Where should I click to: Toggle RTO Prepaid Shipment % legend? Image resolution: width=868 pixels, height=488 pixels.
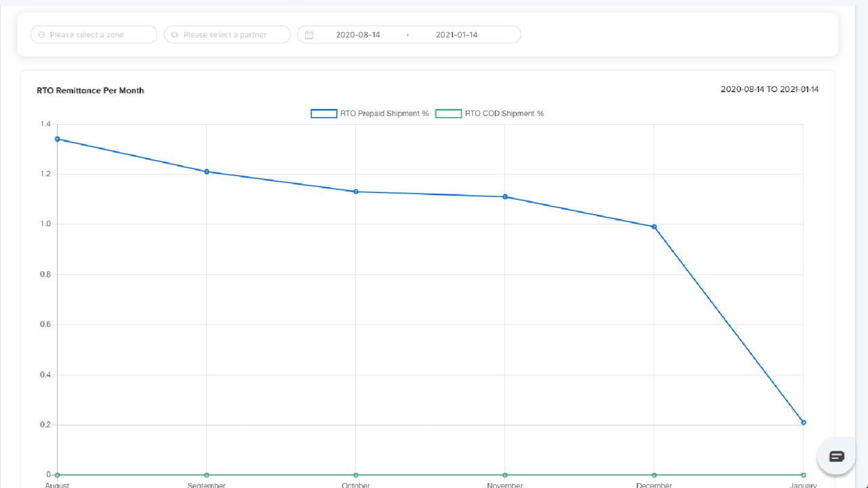[370, 114]
